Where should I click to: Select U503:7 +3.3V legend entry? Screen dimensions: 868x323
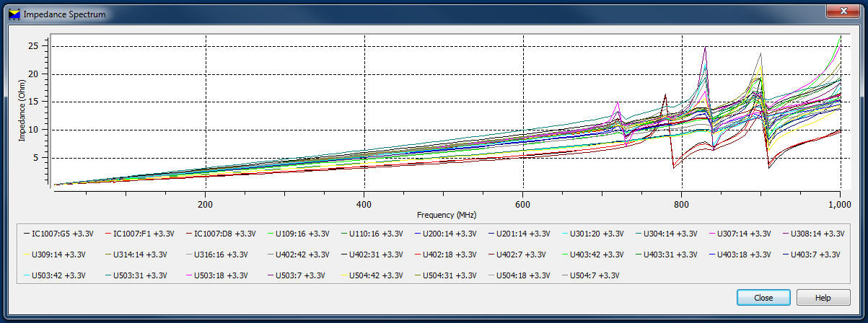(x=302, y=275)
